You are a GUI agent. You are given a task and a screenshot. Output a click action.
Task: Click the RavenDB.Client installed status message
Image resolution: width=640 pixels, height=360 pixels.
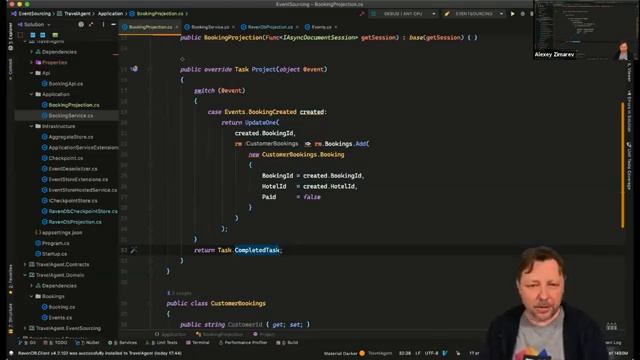99,353
